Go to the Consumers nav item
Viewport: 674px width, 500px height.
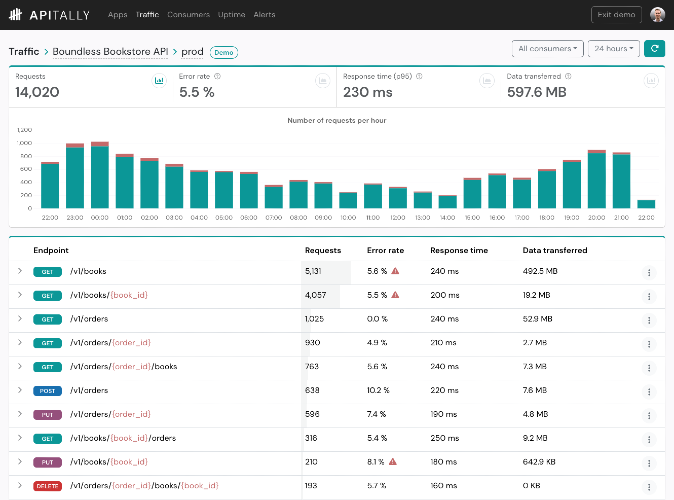click(188, 15)
